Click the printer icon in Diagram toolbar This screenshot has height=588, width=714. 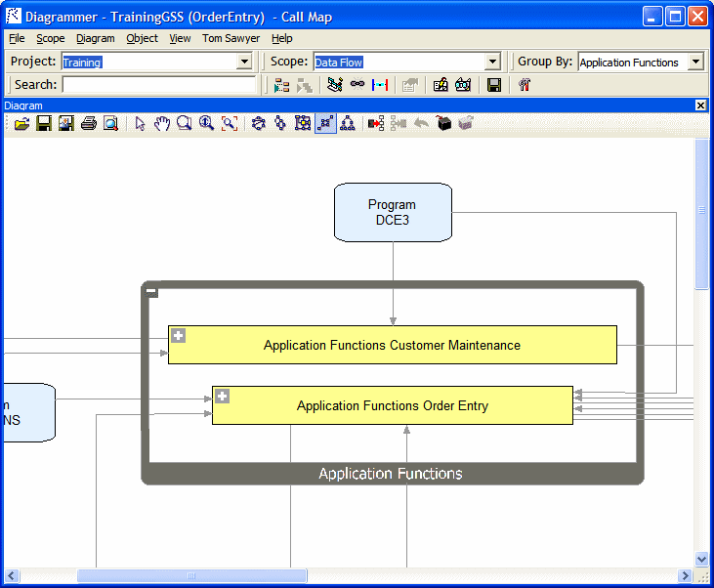[89, 124]
